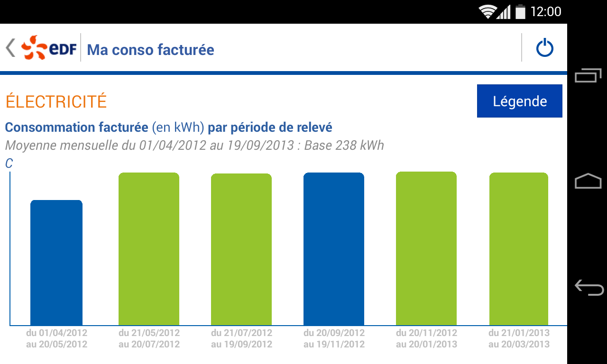Tap the date label du 21/07/2012 au 19/09/2012

[x=241, y=338]
